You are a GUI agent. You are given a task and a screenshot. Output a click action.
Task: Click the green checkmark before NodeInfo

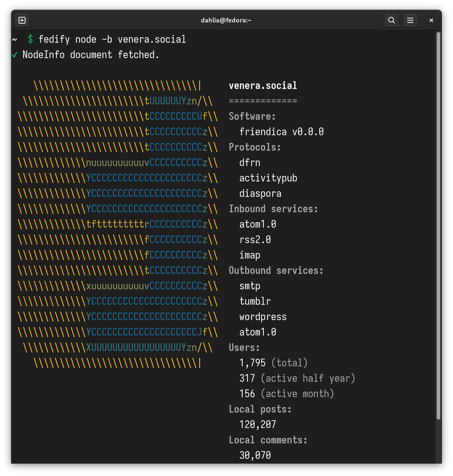(15, 55)
